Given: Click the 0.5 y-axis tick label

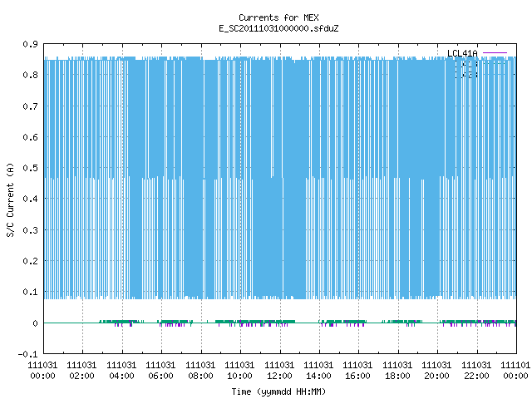Looking at the screenshot, I should pos(30,168).
